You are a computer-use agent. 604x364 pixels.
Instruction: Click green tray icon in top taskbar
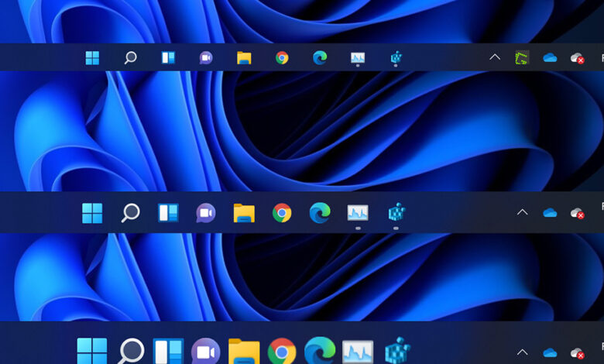click(523, 57)
